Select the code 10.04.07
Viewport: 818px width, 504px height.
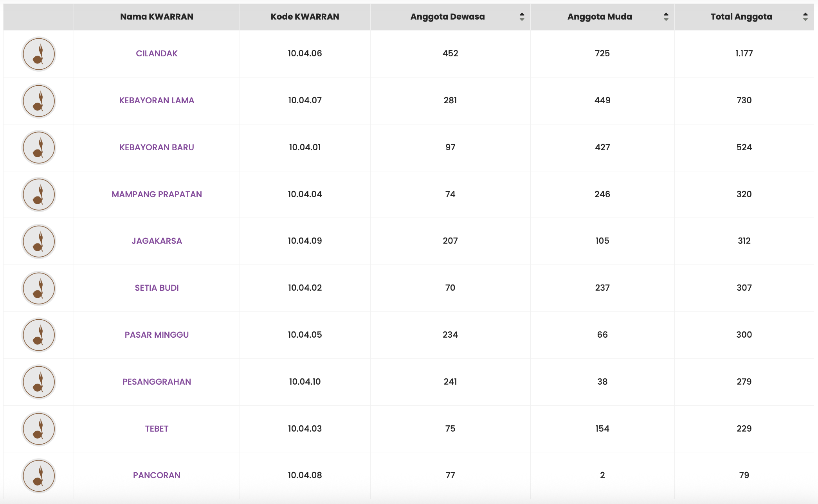point(305,101)
